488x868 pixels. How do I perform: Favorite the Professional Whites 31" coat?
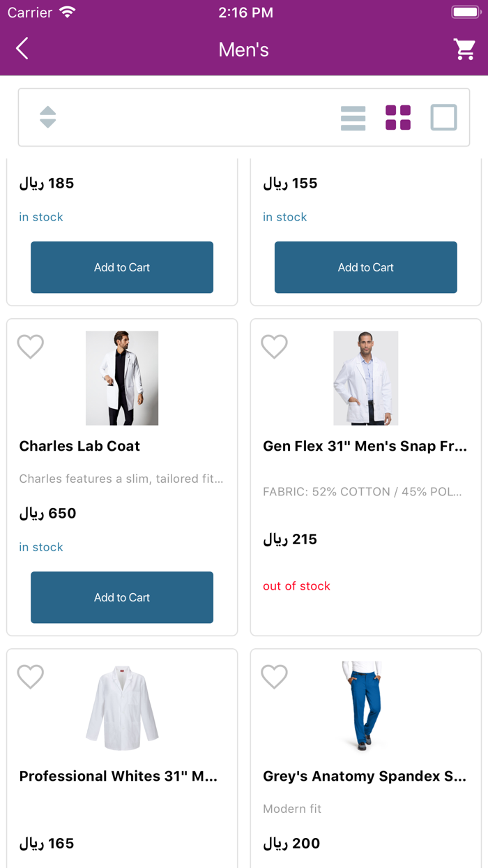coord(31,676)
